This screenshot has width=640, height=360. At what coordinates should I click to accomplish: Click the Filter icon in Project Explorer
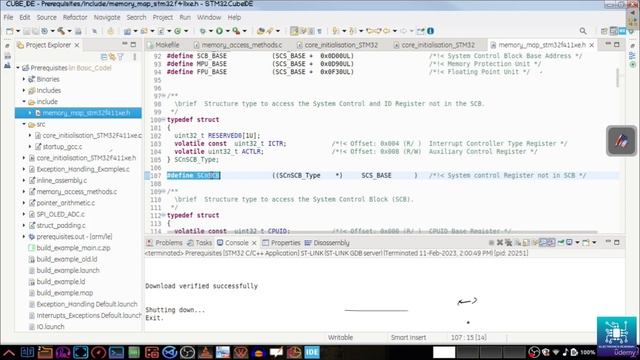(120, 57)
